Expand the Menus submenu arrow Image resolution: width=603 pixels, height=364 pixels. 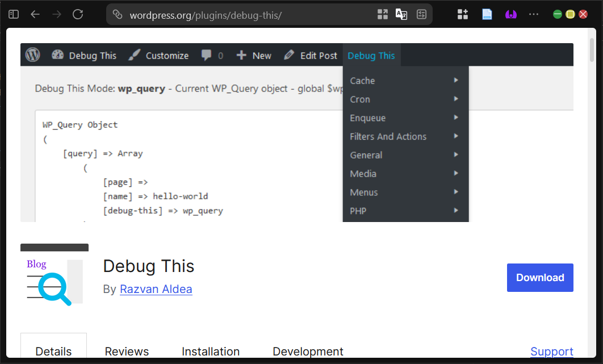pyautogui.click(x=456, y=191)
